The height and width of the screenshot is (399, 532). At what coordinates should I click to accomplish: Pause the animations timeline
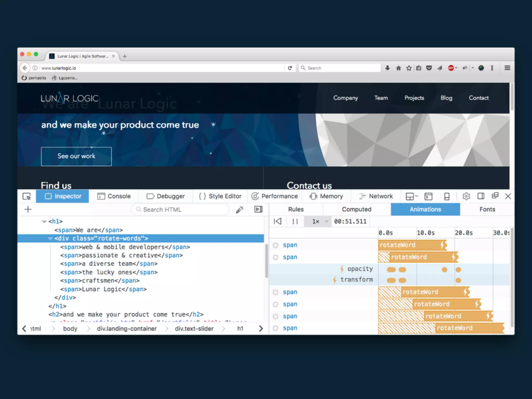pos(295,221)
